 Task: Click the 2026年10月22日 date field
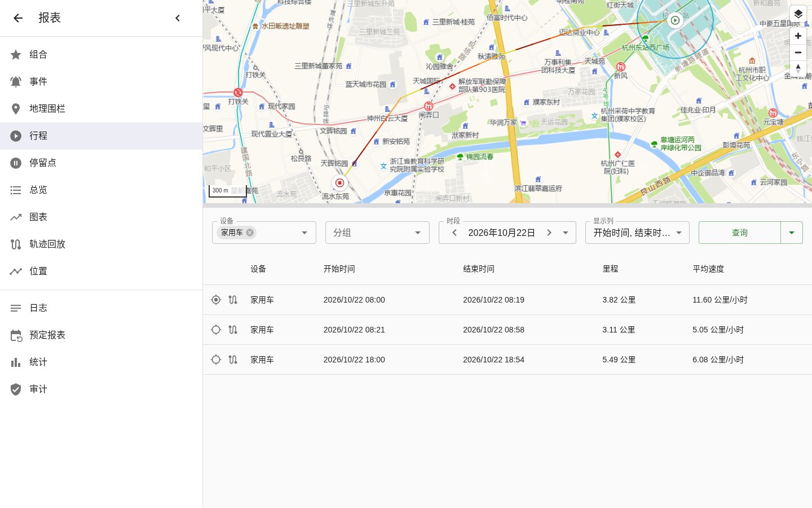click(502, 233)
